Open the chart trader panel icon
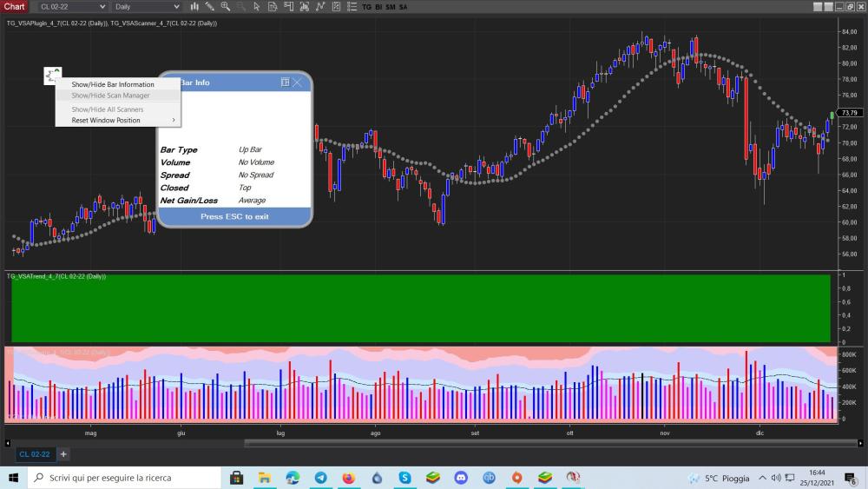868x489 pixels. pyautogui.click(x=288, y=7)
